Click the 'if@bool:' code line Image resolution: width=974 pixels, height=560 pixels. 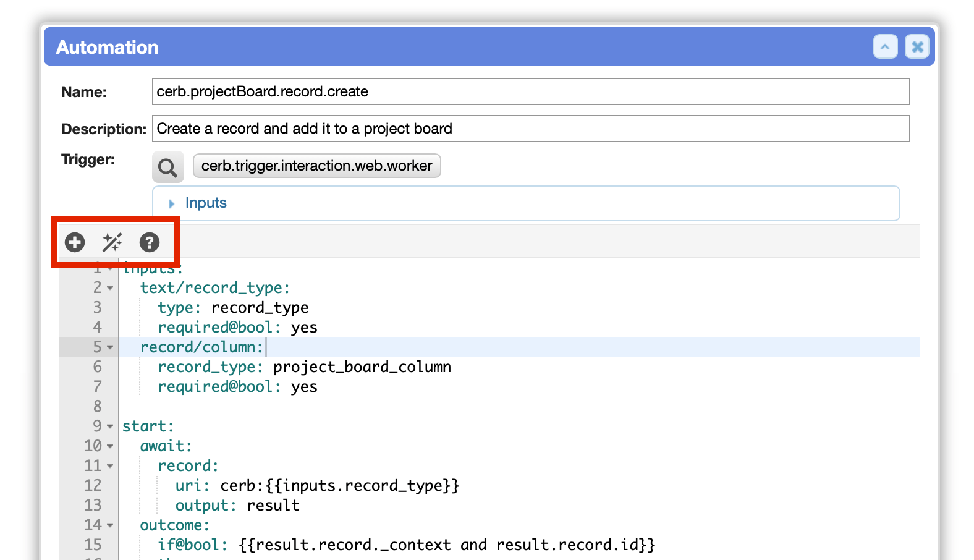[406, 545]
